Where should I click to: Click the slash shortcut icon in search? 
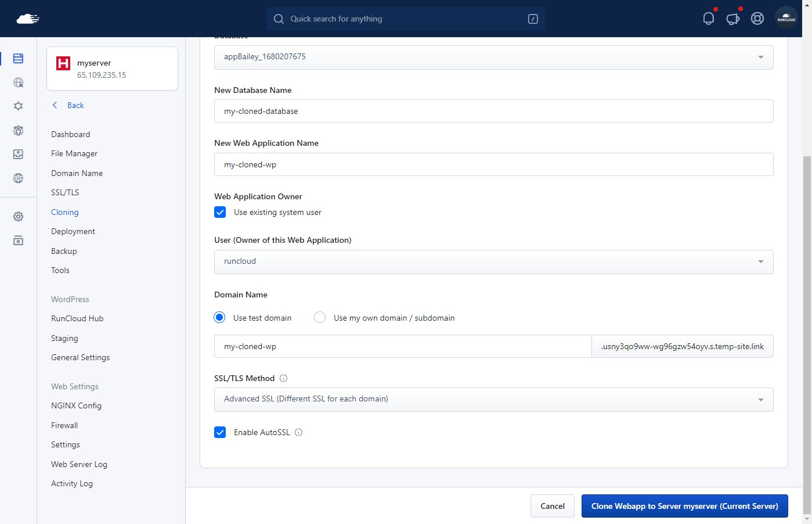pos(533,19)
